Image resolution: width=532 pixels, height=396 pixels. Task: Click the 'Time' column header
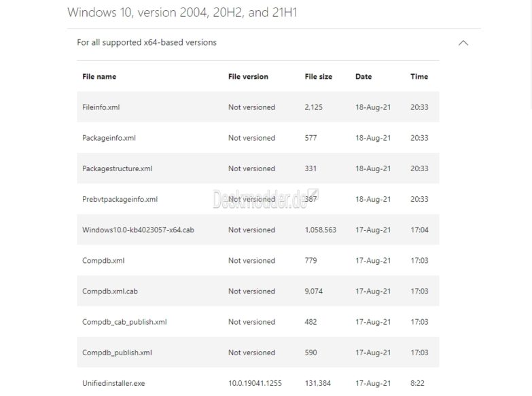point(419,77)
